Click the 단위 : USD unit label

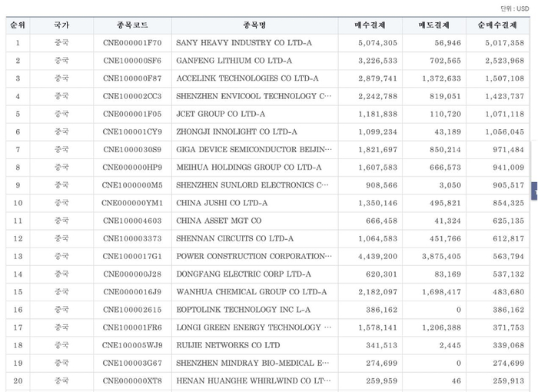point(515,8)
